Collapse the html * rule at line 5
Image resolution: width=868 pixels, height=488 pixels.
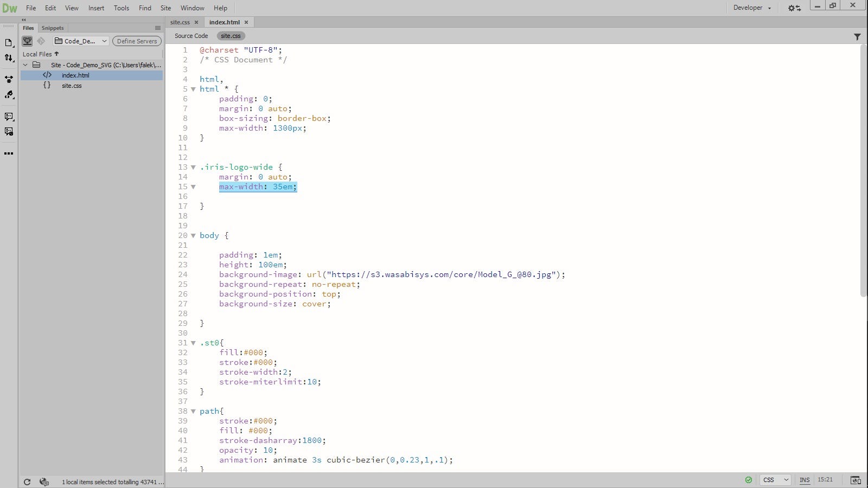pos(193,89)
